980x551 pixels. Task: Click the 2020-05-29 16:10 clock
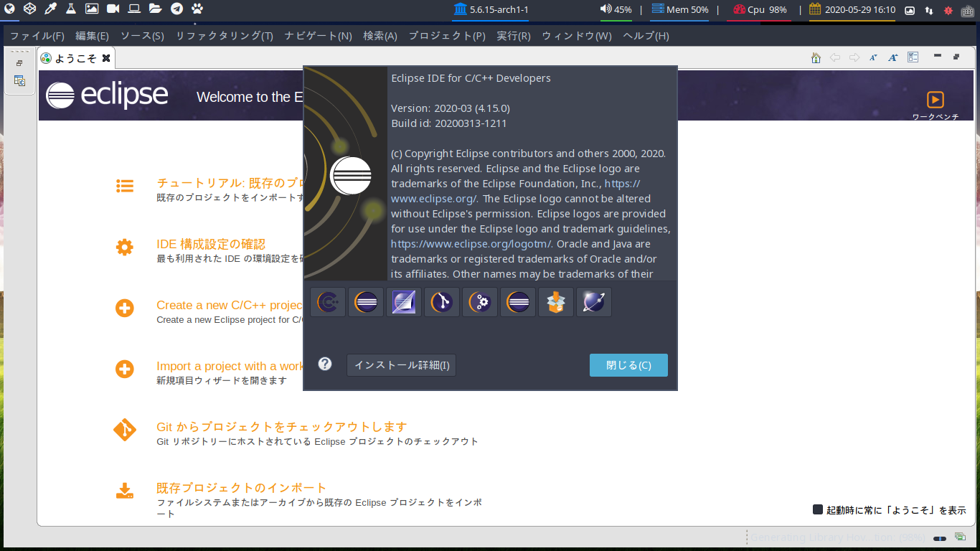(852, 10)
